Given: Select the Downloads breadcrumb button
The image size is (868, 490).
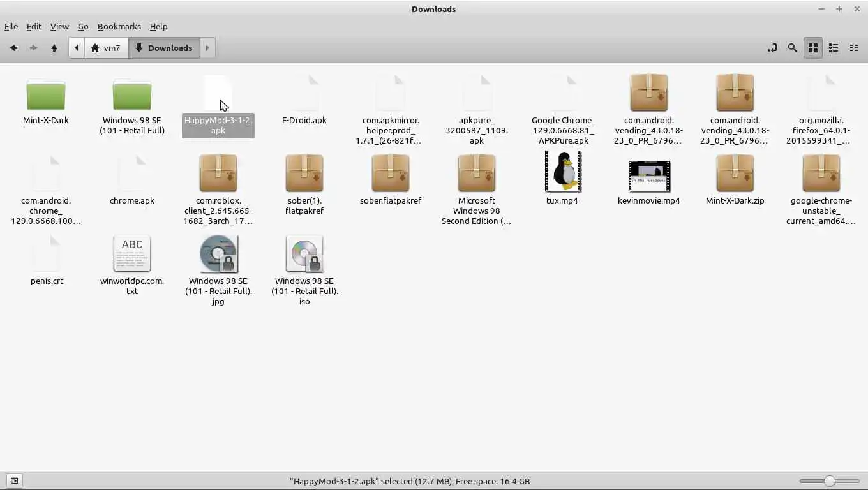Looking at the screenshot, I should 164,48.
